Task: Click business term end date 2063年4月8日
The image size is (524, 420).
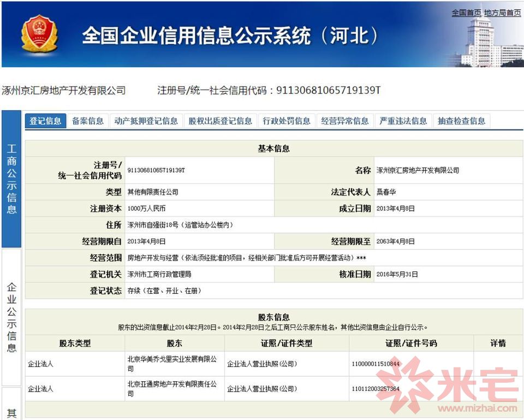Action: point(395,241)
